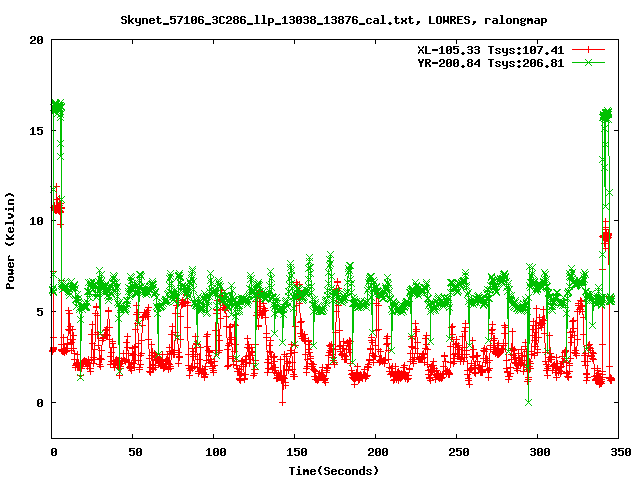The width and height of the screenshot is (640, 480).
Task: Click the x-axis tick label 350
Action: pyautogui.click(x=620, y=452)
